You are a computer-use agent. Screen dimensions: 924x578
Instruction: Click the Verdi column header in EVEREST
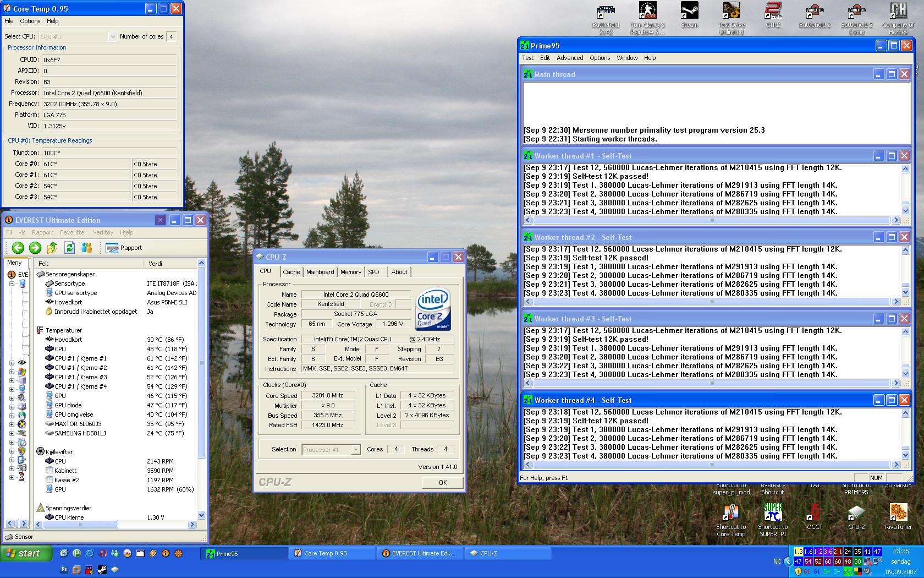(x=170, y=264)
